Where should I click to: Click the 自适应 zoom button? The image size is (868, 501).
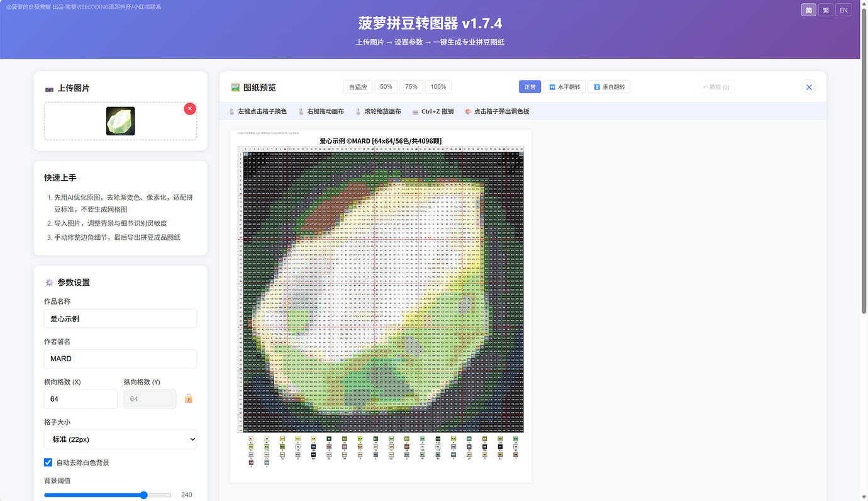[x=359, y=87]
